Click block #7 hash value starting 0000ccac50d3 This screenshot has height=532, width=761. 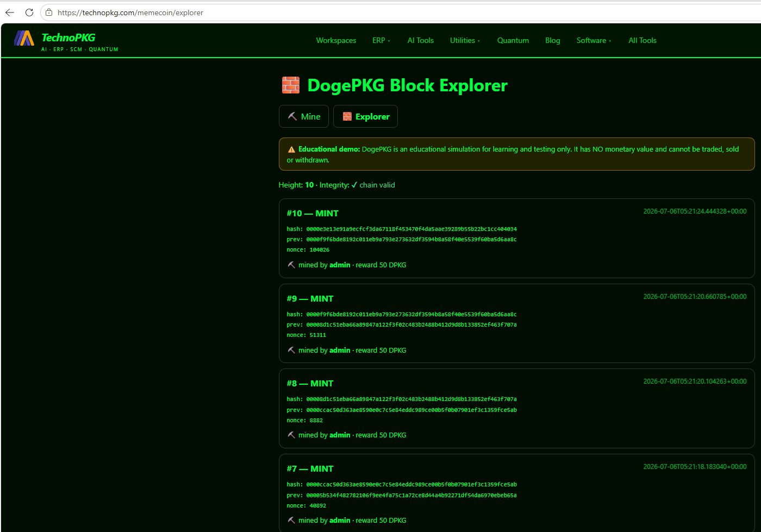pos(411,485)
